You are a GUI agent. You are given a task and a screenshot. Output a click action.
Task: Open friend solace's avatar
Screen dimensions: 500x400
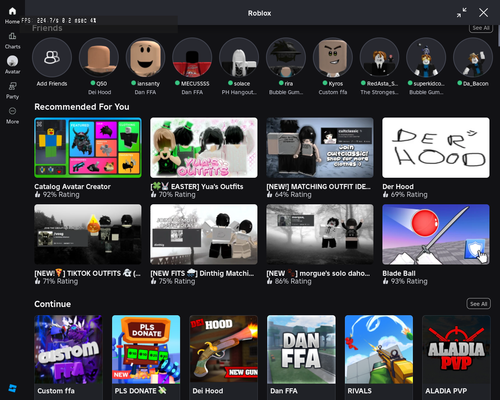[x=239, y=57]
